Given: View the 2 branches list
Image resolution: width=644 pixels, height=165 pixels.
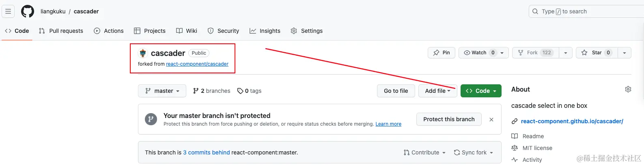Looking at the screenshot, I should (212, 91).
